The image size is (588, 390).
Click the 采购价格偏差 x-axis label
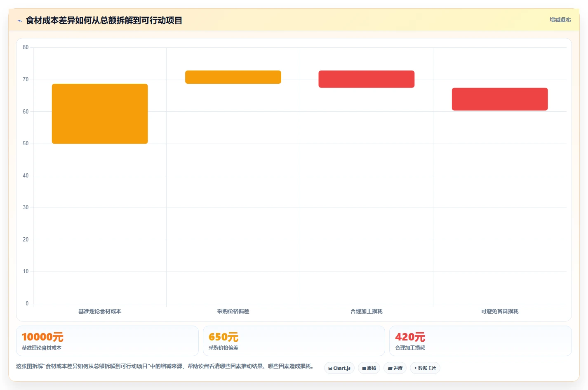(233, 311)
